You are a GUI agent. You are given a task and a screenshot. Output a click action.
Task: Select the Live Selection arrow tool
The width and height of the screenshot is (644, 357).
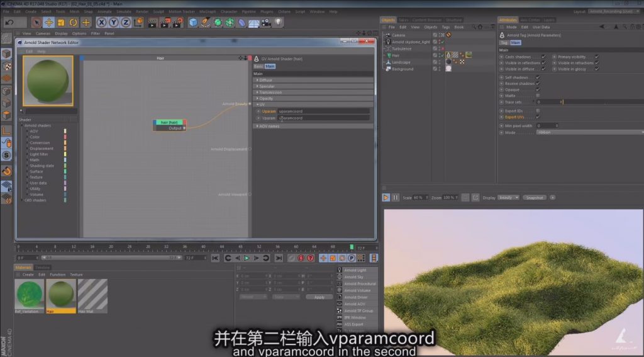coord(36,23)
